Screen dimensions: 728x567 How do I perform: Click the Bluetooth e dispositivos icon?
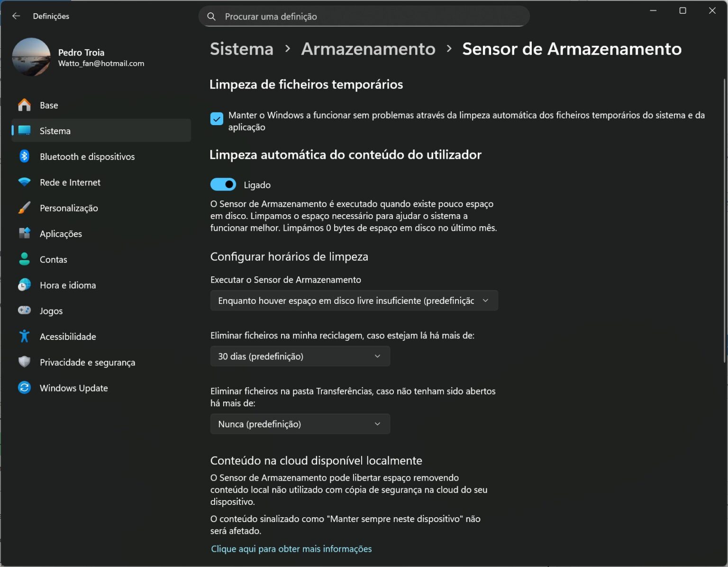24,156
